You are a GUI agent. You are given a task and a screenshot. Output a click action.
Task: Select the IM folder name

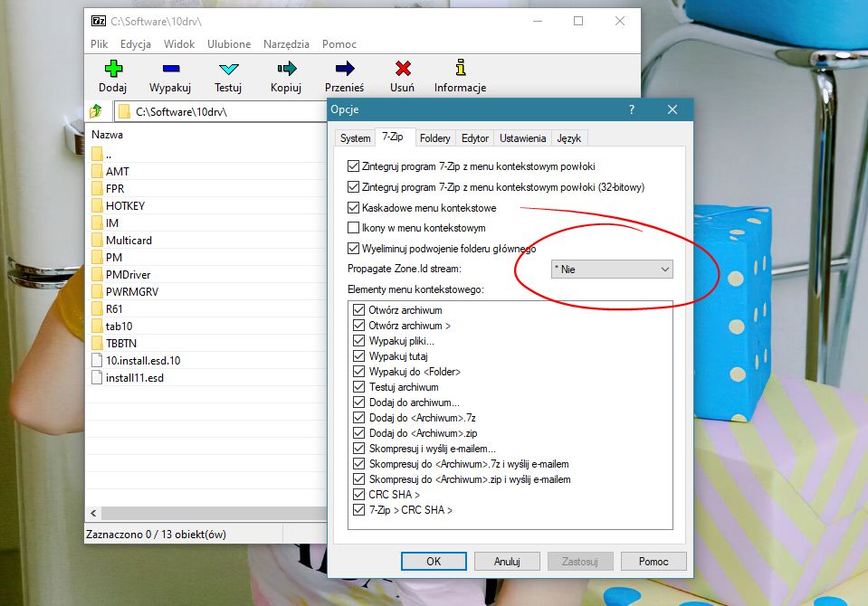[112, 223]
